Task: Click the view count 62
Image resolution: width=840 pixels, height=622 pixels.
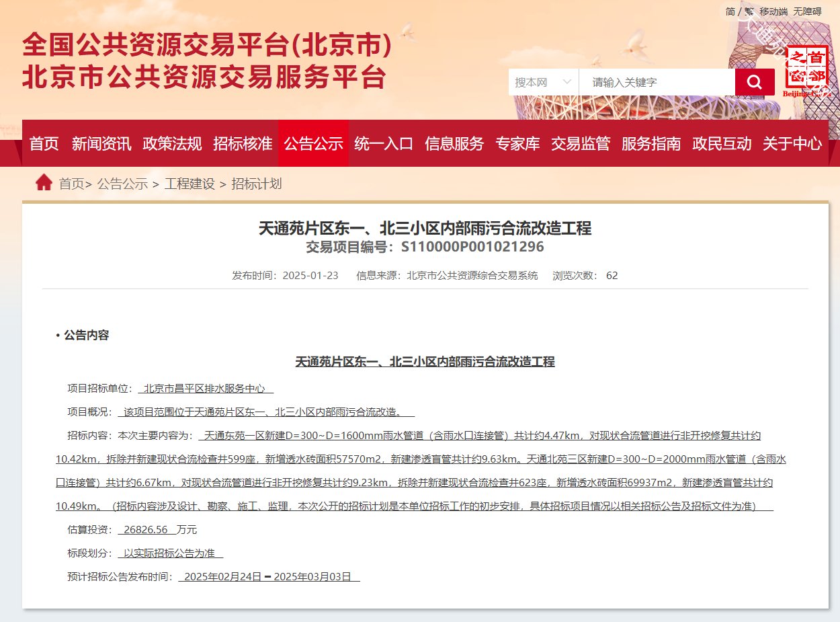Action: point(612,276)
